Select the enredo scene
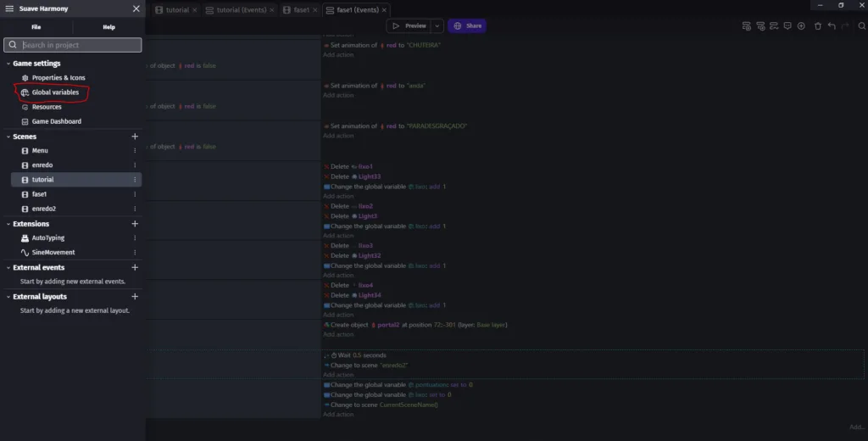This screenshot has height=441, width=868. tap(42, 165)
